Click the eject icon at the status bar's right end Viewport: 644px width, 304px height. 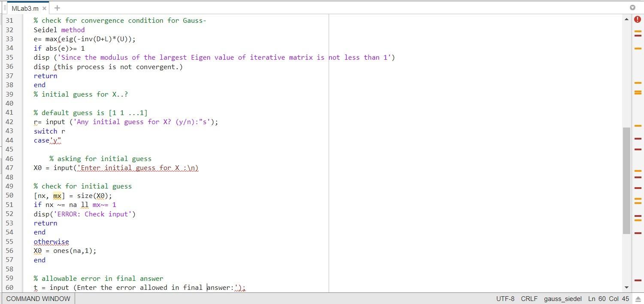point(638,298)
